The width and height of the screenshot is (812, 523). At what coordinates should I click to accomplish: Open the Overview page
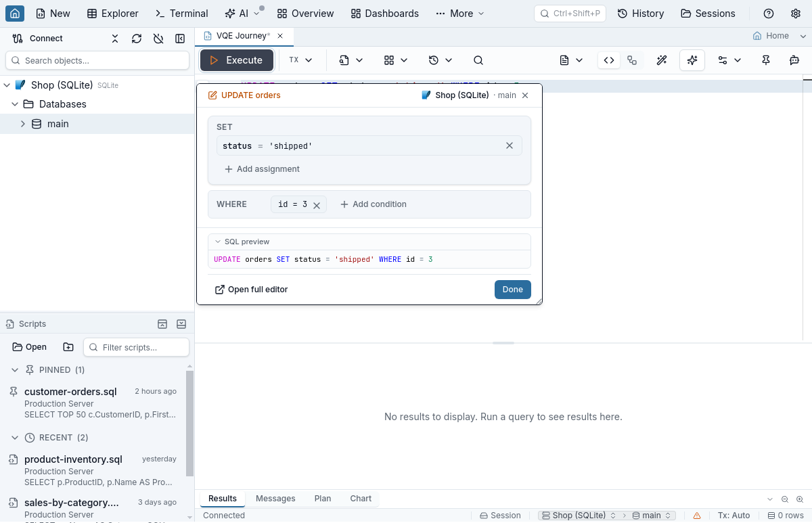tap(305, 14)
